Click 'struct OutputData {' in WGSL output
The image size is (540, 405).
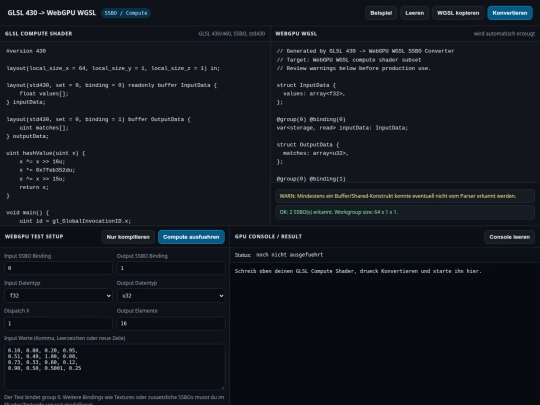308,145
